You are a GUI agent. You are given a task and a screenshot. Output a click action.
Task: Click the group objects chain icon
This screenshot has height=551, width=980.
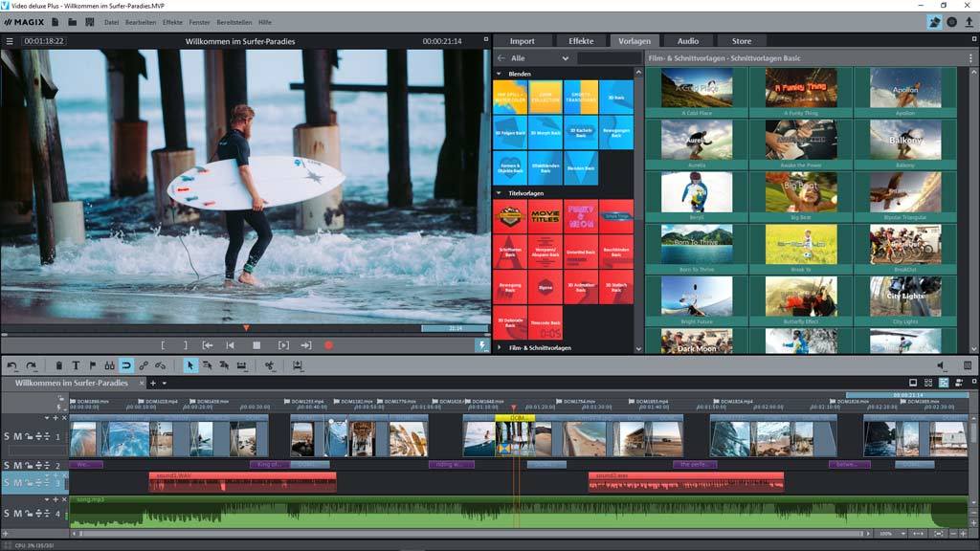click(144, 365)
